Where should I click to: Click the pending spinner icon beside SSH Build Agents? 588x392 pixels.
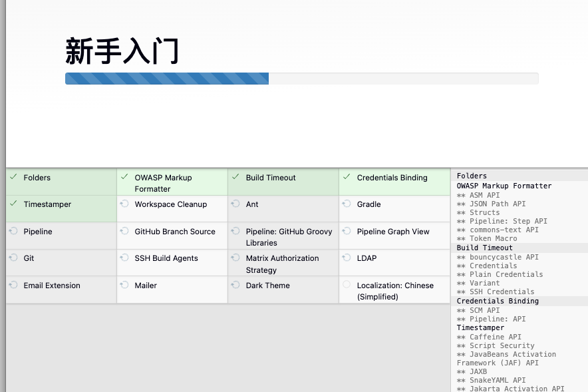124,258
